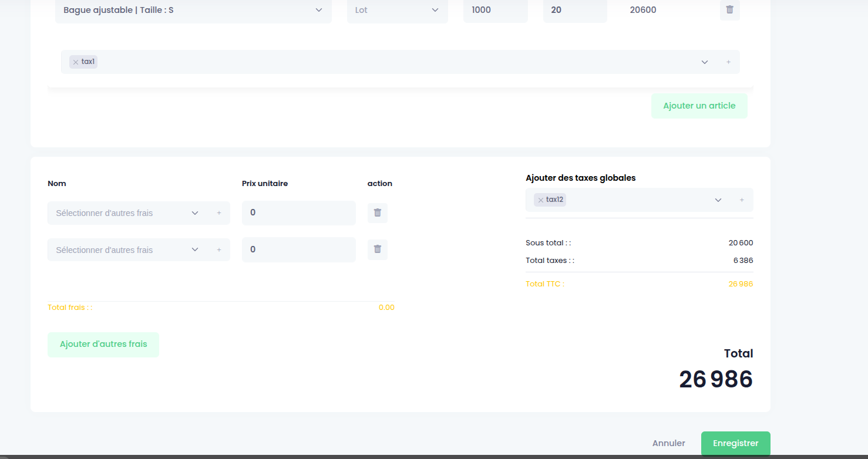Click Ajouter d'autres frais button
Screen dimensions: 868x459
pyautogui.click(x=103, y=345)
